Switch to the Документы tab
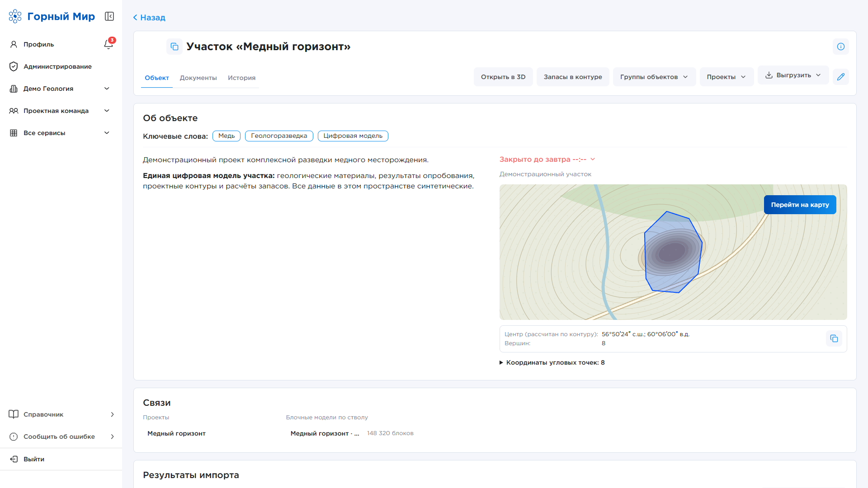The height and width of the screenshot is (488, 868). coord(198,78)
